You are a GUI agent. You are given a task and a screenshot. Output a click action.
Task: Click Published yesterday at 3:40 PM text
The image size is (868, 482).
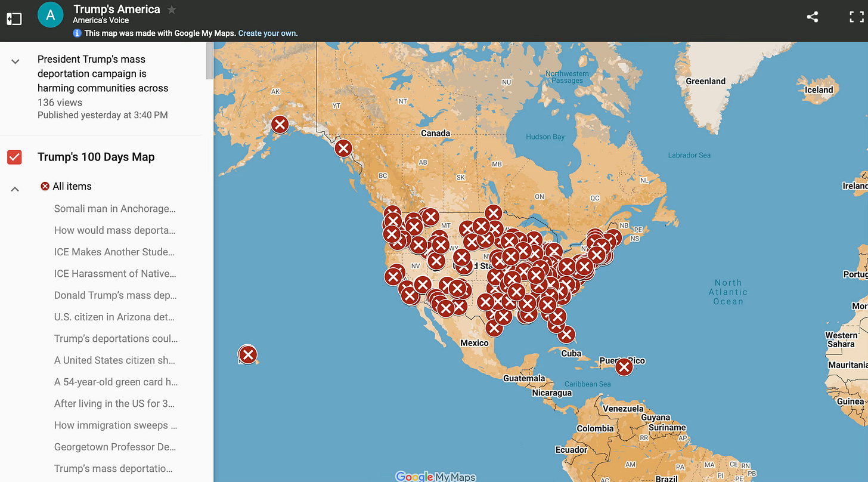pos(103,115)
